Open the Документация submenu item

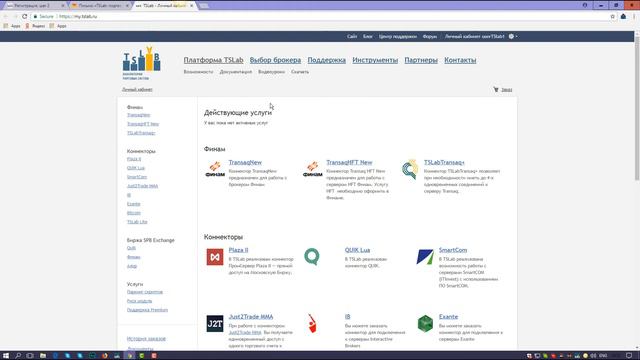(236, 72)
